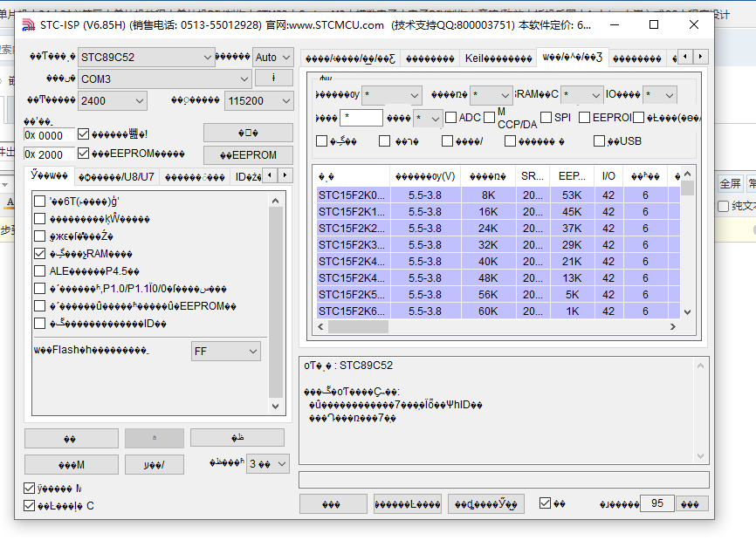Image resolution: width=756 pixels, height=547 pixels.
Task: Open the * dropdown left of the ADC checkbox
Action: [x=428, y=118]
